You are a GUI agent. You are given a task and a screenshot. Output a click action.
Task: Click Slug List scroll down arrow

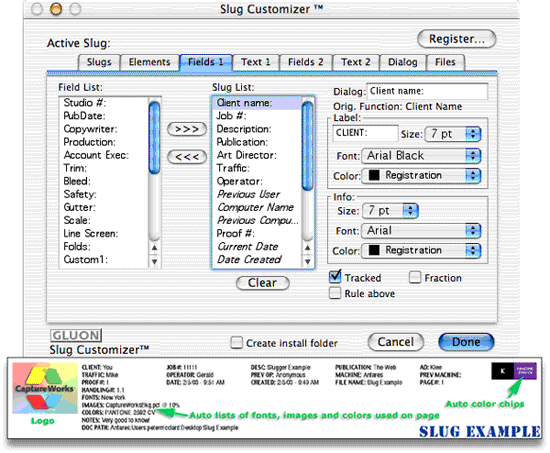point(308,262)
